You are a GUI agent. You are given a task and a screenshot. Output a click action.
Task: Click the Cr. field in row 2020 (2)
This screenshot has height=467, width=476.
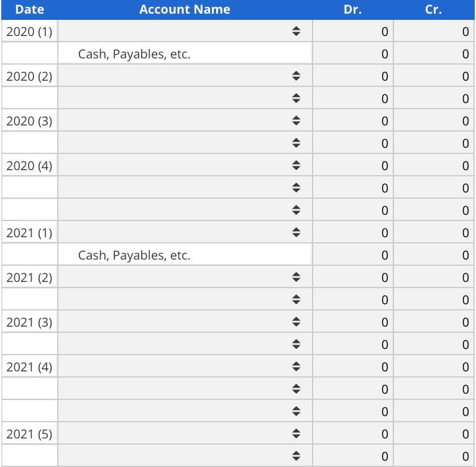(434, 76)
